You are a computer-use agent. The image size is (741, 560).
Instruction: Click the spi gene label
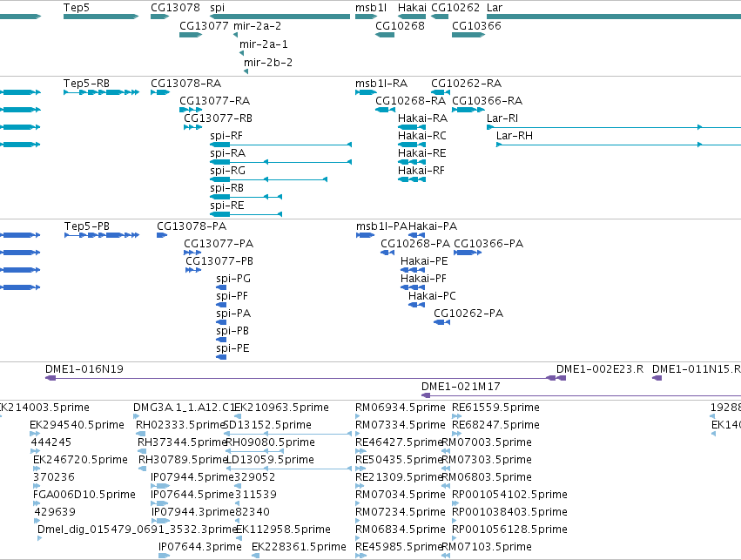(x=218, y=8)
